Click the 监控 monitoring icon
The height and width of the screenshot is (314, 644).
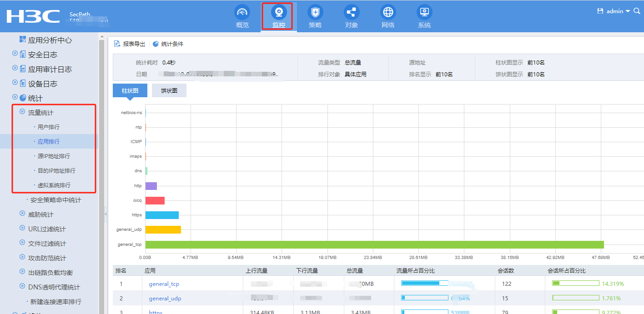[x=279, y=12]
